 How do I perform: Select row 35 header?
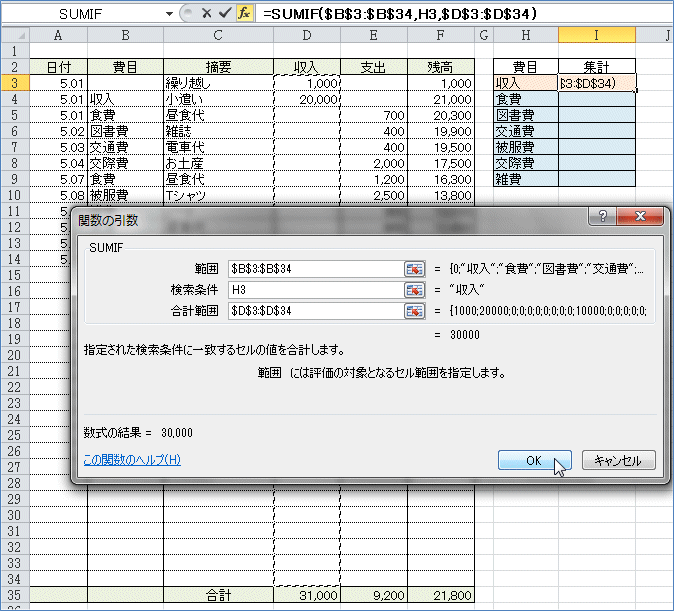[14, 595]
